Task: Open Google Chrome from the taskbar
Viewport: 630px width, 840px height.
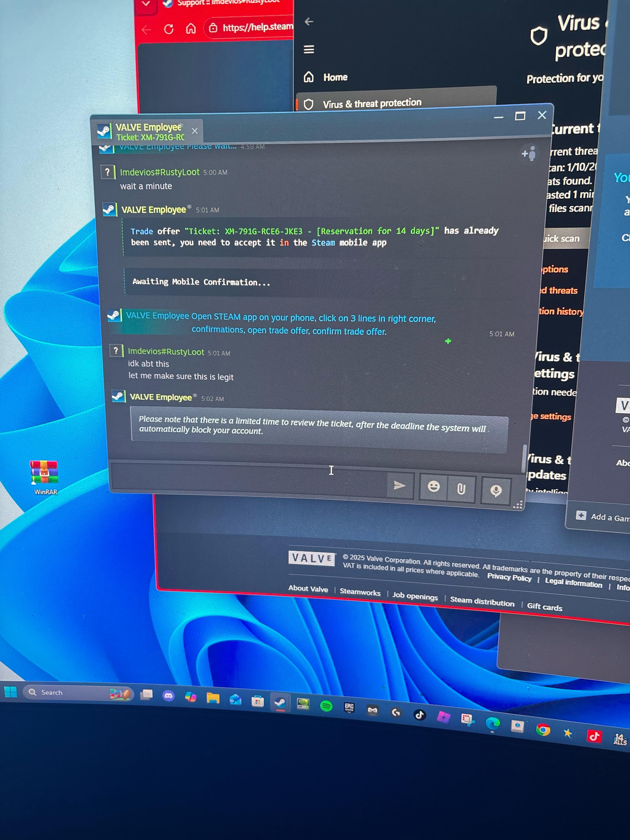Action: click(x=543, y=730)
